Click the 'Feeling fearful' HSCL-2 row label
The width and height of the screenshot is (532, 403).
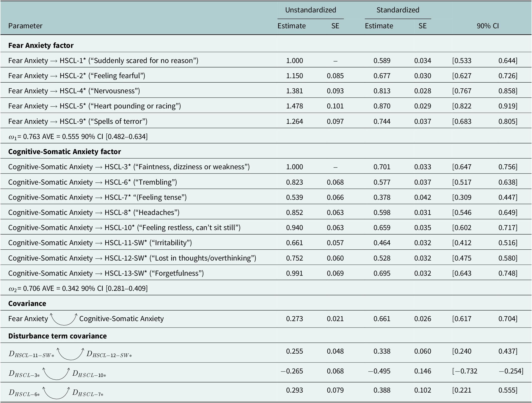click(77, 76)
